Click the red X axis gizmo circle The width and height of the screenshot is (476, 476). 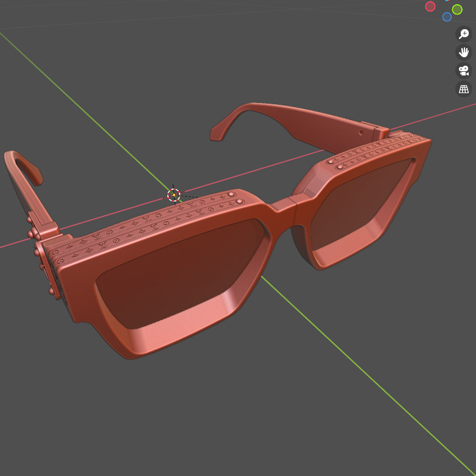pyautogui.click(x=430, y=6)
